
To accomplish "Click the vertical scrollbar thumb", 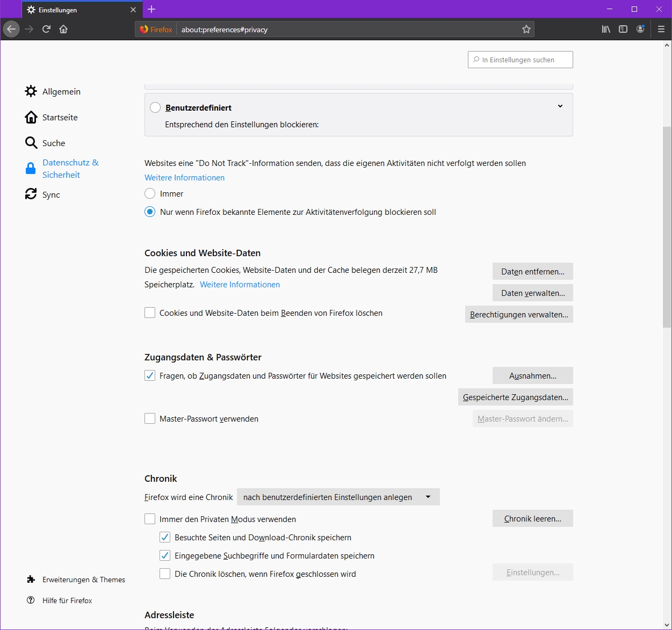I will click(x=667, y=226).
